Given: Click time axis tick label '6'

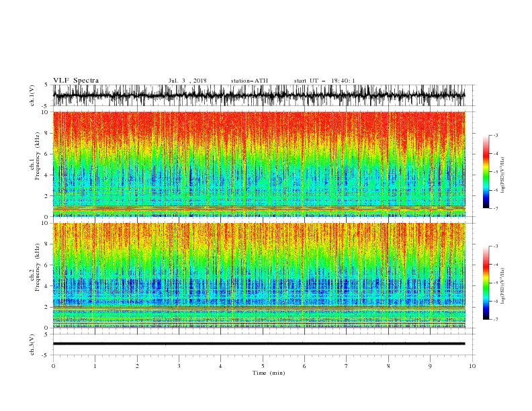Looking at the screenshot, I should pos(304,366).
